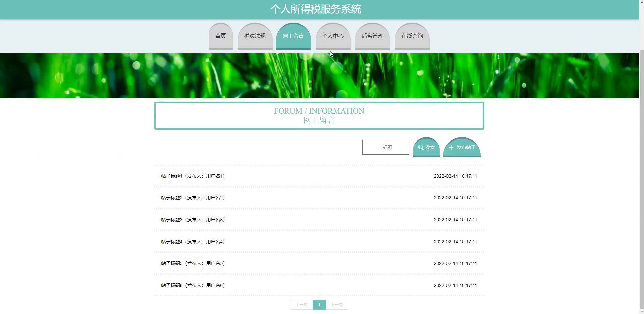The width and height of the screenshot is (644, 314).
Task: Open the 税法法规 tab
Action: tap(255, 36)
